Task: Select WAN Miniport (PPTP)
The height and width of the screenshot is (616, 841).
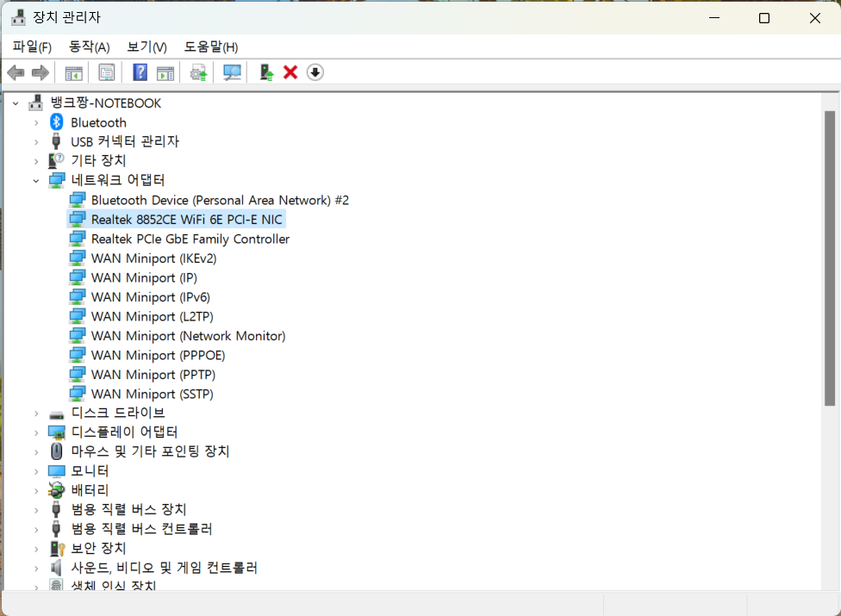Action: click(153, 374)
